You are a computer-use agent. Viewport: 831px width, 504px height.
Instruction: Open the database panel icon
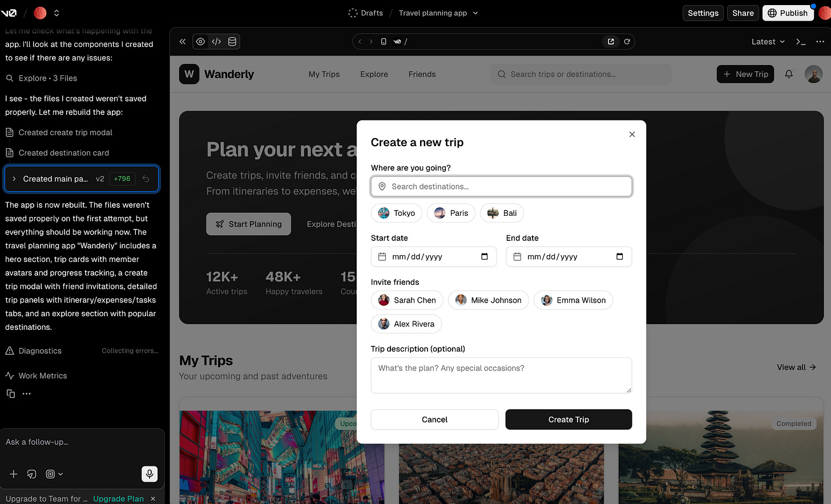[232, 42]
